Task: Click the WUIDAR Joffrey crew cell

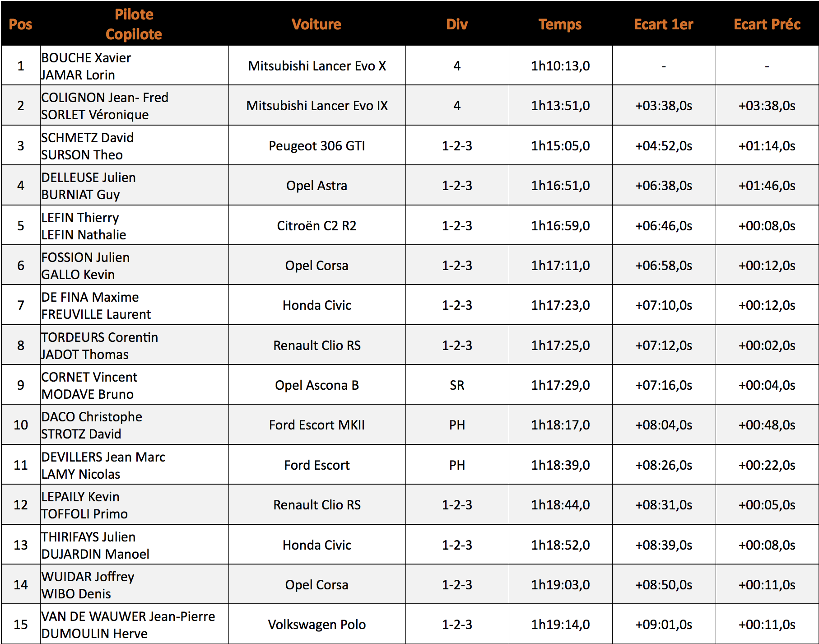Action: pos(134,584)
